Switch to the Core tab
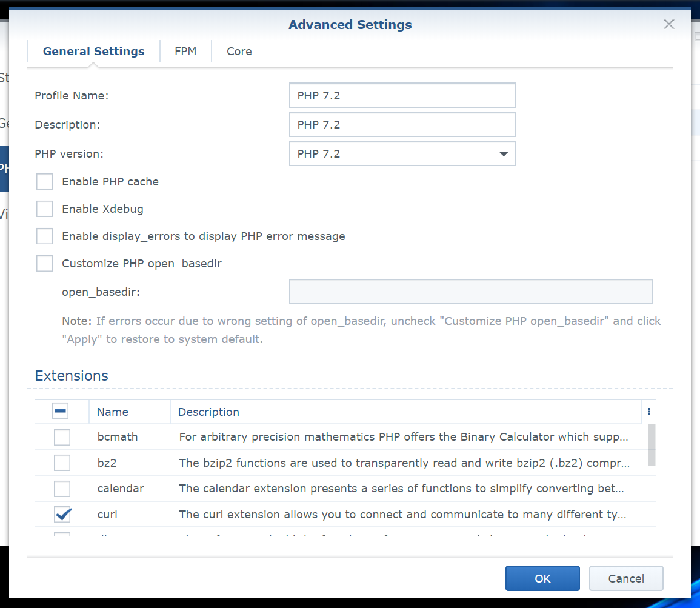This screenshot has height=608, width=700. coord(239,52)
